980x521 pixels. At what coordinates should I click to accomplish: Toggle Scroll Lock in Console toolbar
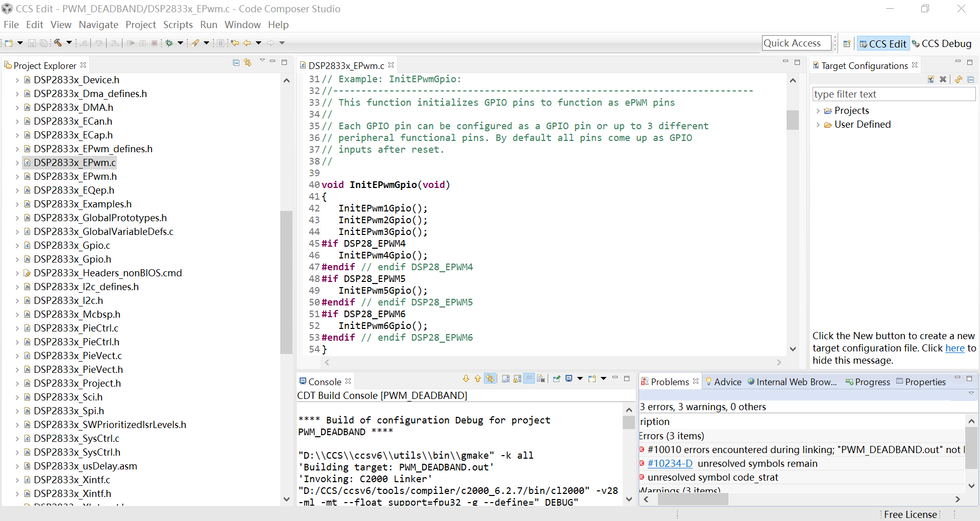517,378
